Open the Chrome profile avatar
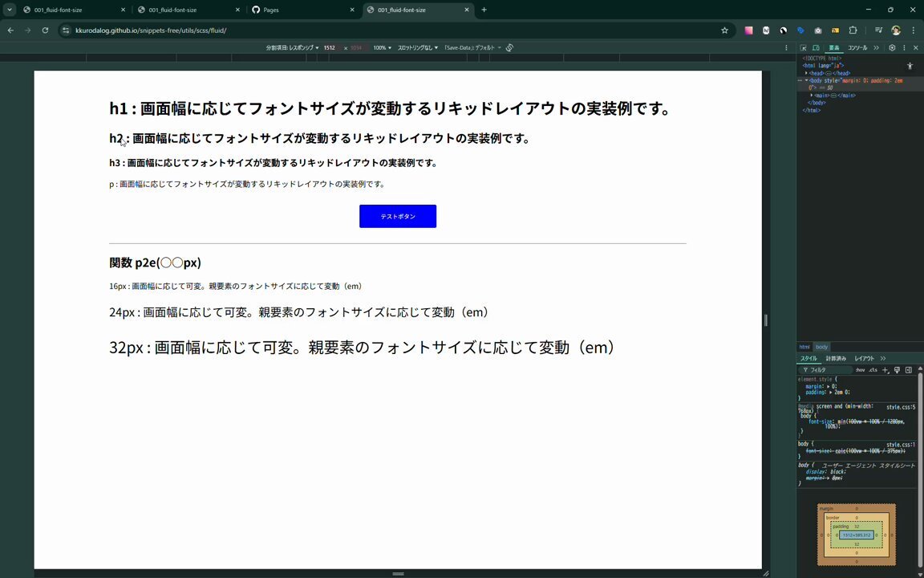The image size is (924, 578). pyautogui.click(x=896, y=30)
